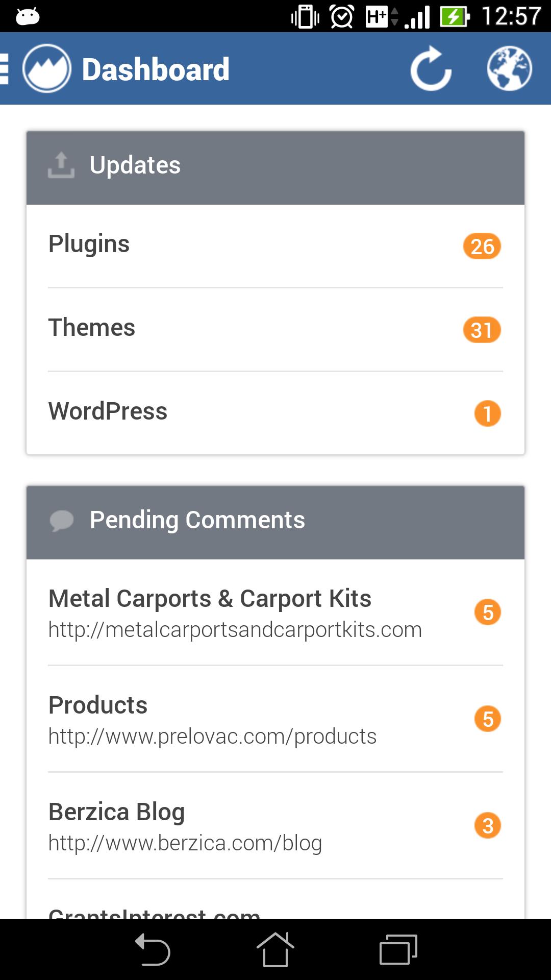Tap the Pending Comments speech bubble icon
Image resolution: width=551 pixels, height=980 pixels.
click(62, 521)
